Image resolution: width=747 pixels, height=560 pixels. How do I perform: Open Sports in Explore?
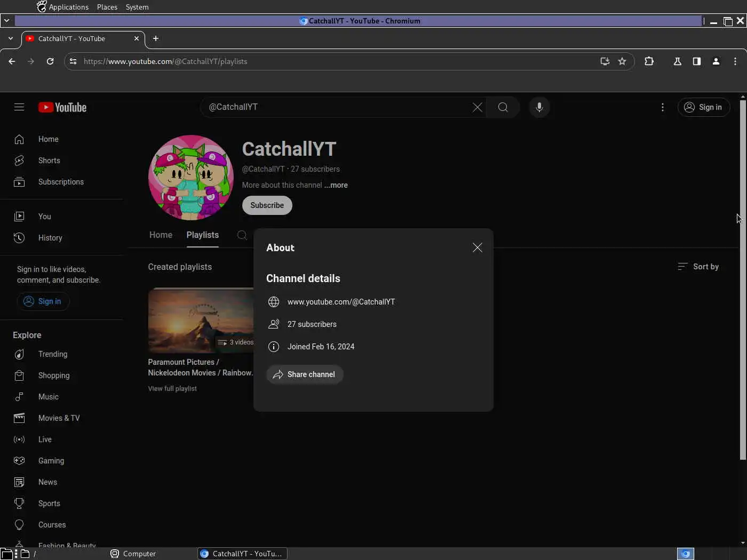[61, 503]
